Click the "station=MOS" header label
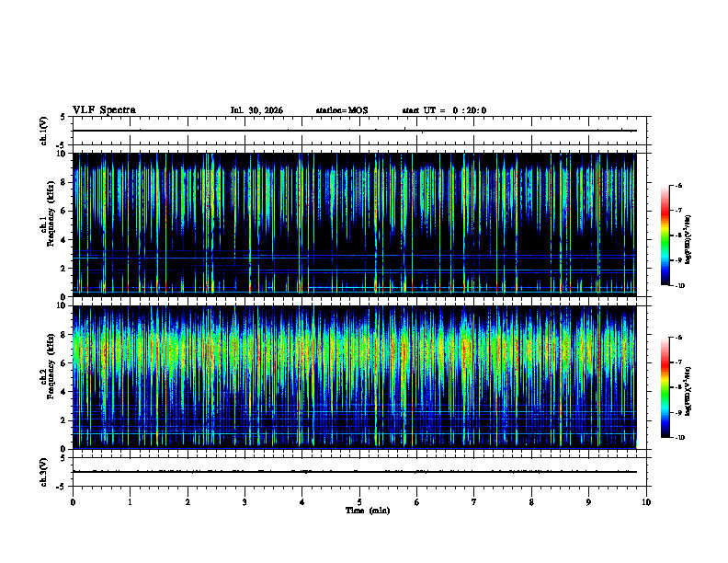 342,110
